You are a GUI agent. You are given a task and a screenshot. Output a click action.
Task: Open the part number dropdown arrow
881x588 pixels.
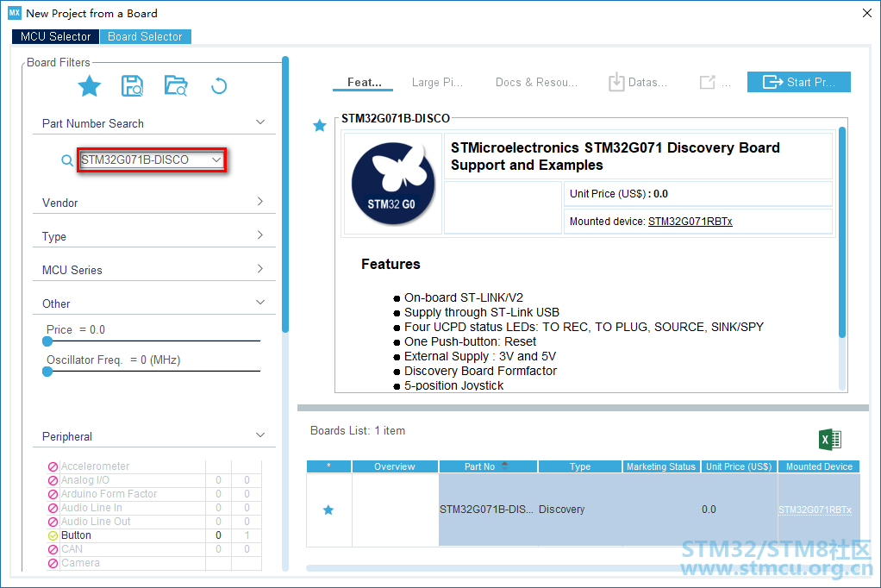click(216, 160)
